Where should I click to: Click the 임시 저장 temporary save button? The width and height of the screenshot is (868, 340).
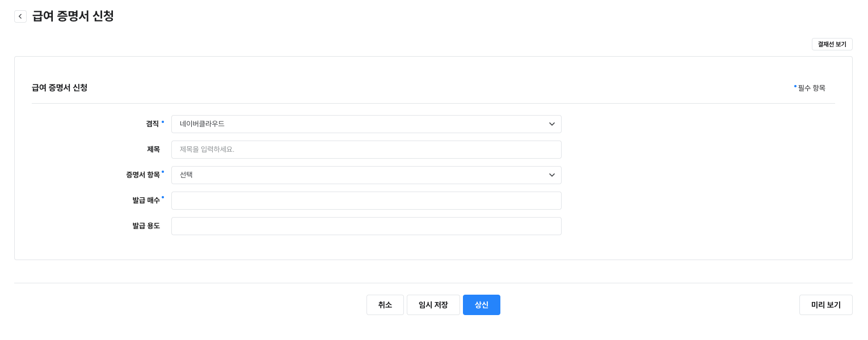coord(433,305)
